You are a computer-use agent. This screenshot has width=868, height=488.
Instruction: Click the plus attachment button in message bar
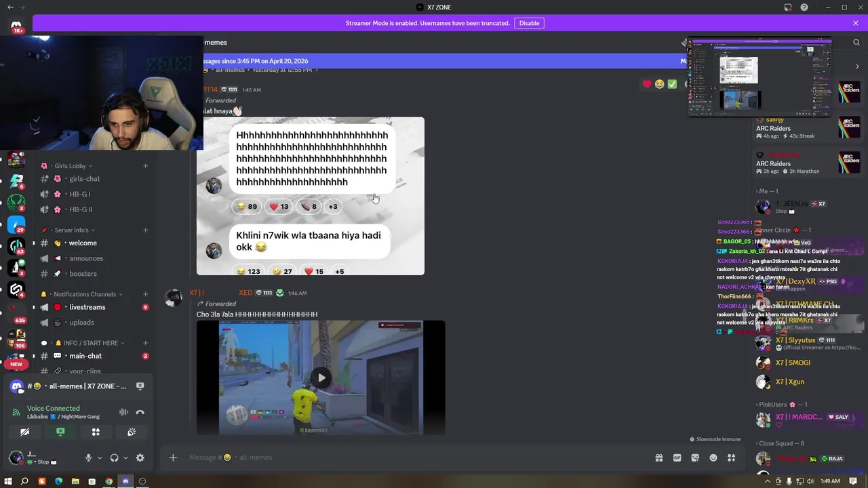click(x=173, y=457)
